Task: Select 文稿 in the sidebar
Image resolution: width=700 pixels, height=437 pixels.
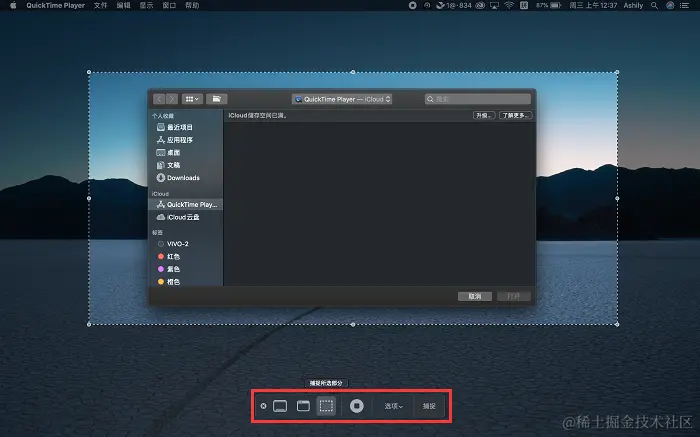Action: click(185, 165)
